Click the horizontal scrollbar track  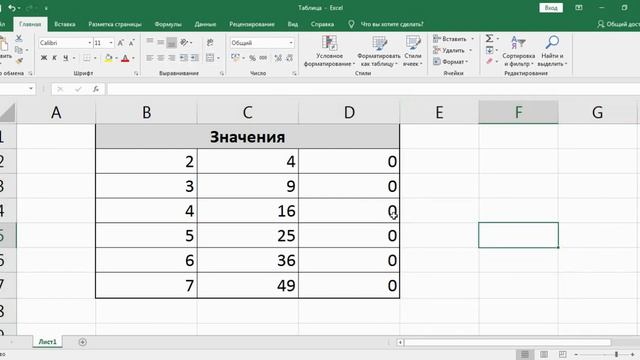pyautogui.click(x=507, y=342)
